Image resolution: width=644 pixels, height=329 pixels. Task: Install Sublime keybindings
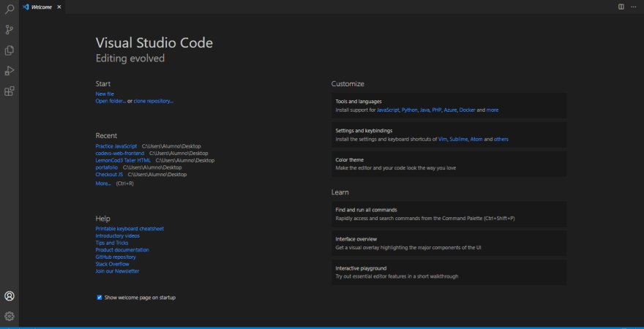pos(459,140)
